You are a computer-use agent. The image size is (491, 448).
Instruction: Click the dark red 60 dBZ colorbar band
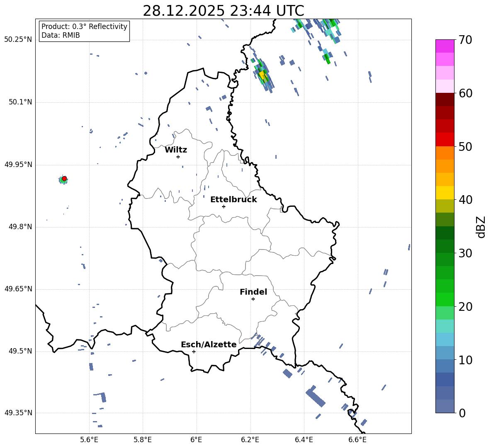[x=445, y=99]
